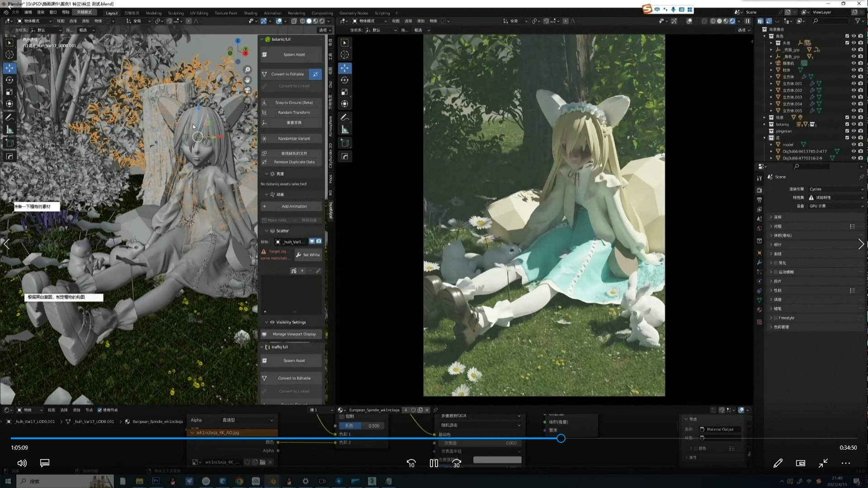This screenshot has width=868, height=488.
Task: Select the Measure tool in left viewport toolbar
Action: [x=9, y=130]
